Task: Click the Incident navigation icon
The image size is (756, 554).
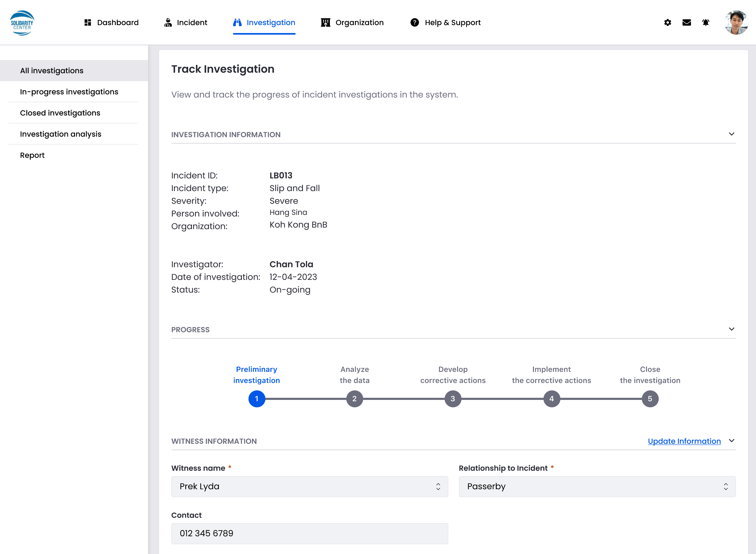Action: tap(168, 22)
